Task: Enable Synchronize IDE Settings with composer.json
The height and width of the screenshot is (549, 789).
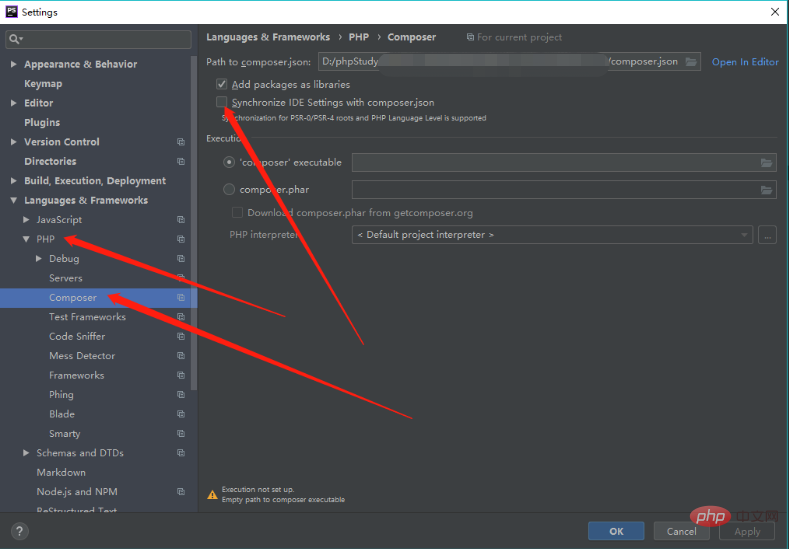Action: point(221,102)
